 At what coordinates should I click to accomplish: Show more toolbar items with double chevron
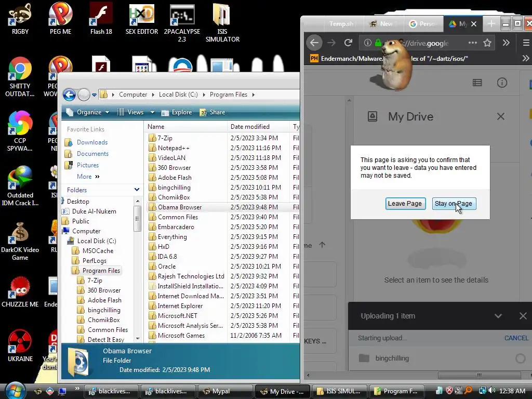[x=506, y=43]
